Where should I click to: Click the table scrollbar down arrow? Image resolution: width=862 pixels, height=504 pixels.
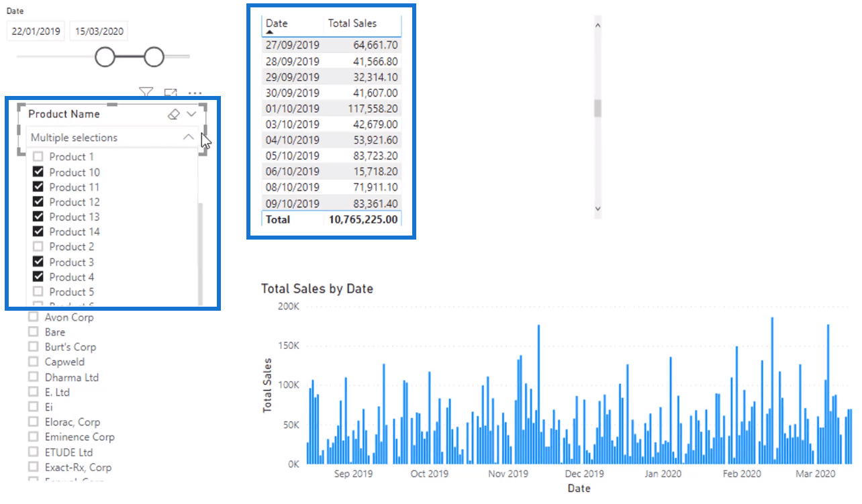pos(597,209)
